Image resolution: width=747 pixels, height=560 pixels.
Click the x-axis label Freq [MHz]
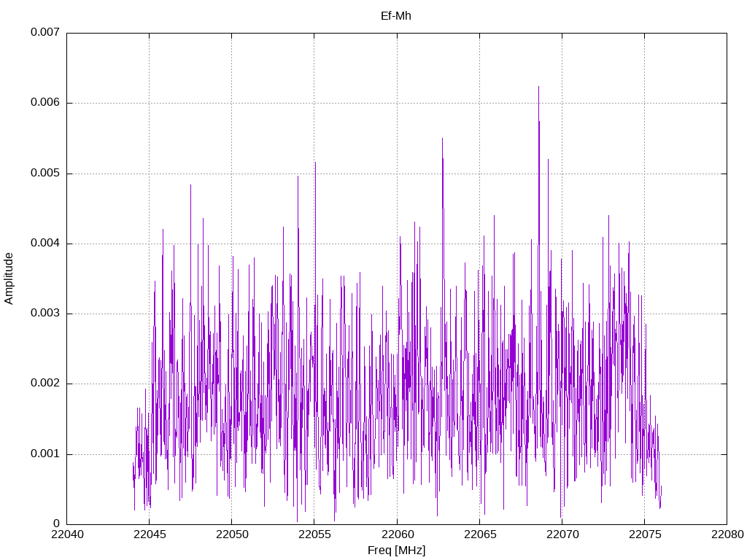pos(396,550)
